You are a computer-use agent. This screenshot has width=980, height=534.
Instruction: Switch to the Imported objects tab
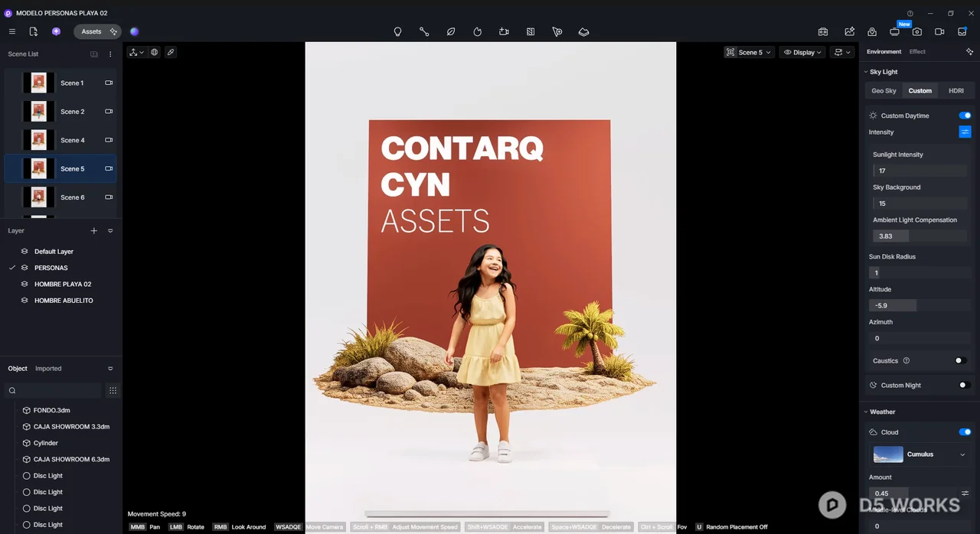(48, 369)
